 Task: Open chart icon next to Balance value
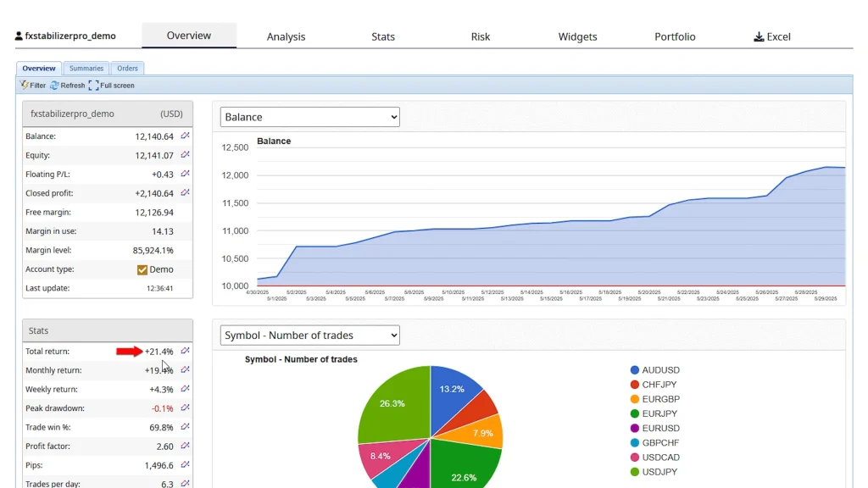point(185,136)
